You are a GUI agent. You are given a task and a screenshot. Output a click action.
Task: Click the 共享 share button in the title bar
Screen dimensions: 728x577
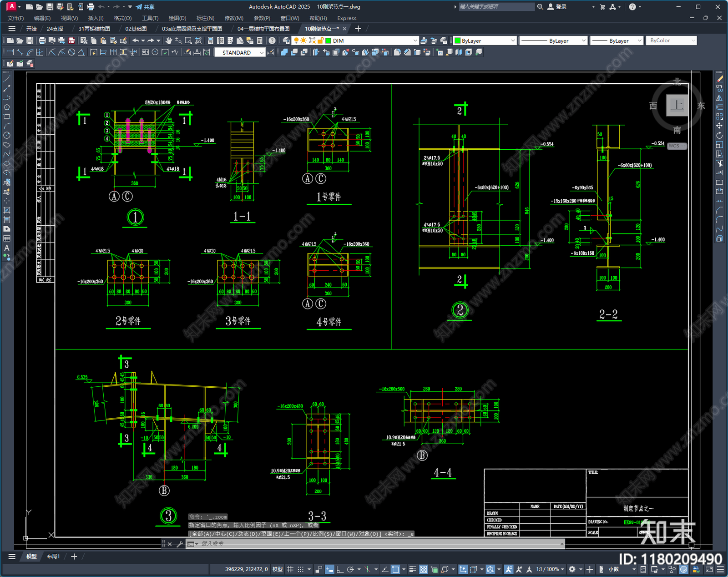[145, 7]
